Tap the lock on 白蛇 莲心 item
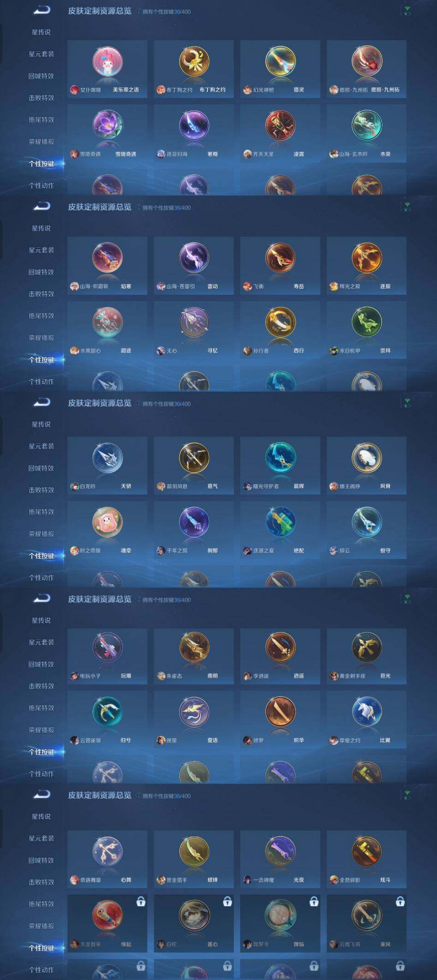Viewport: 437px width, 980px height. [227, 902]
